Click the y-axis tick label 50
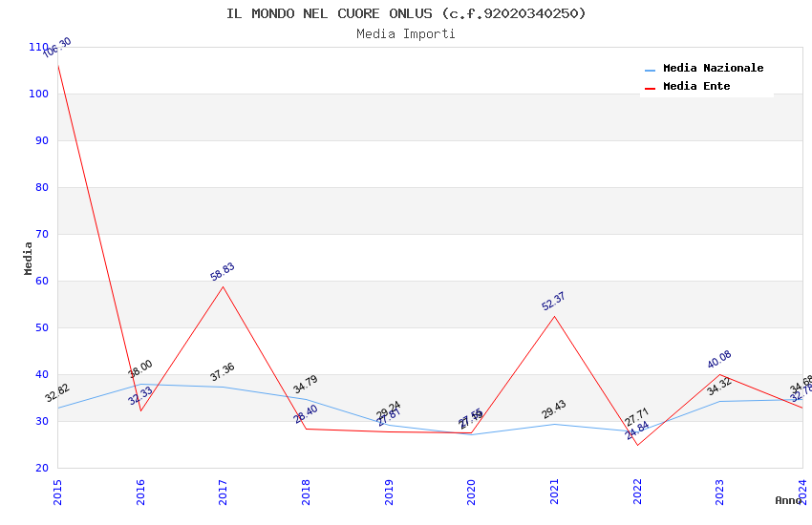Screen dimensions: 812x525 [42, 328]
